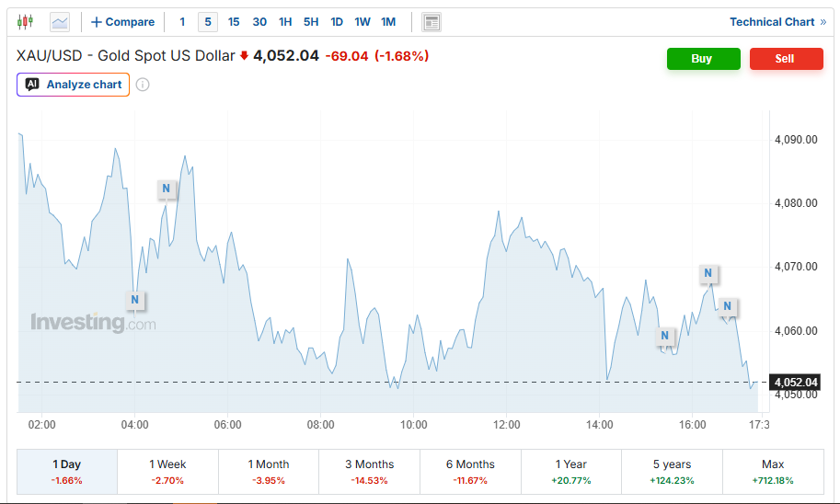Click the info icon beside Analyze chart

coord(143,85)
